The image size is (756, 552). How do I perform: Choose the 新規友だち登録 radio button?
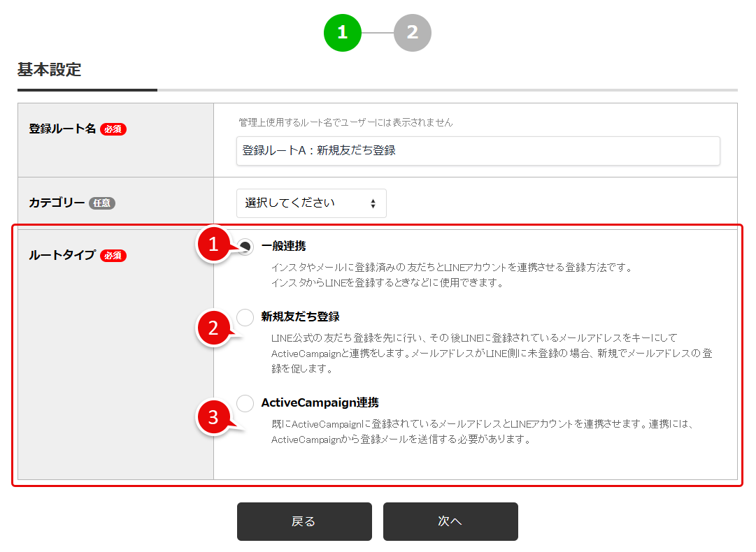click(245, 317)
